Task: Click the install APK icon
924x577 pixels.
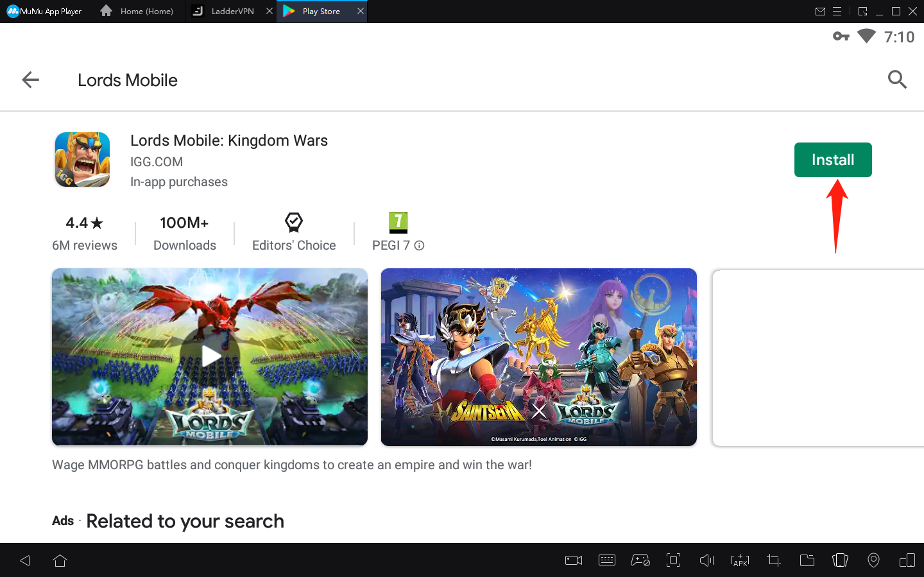Action: 740,560
